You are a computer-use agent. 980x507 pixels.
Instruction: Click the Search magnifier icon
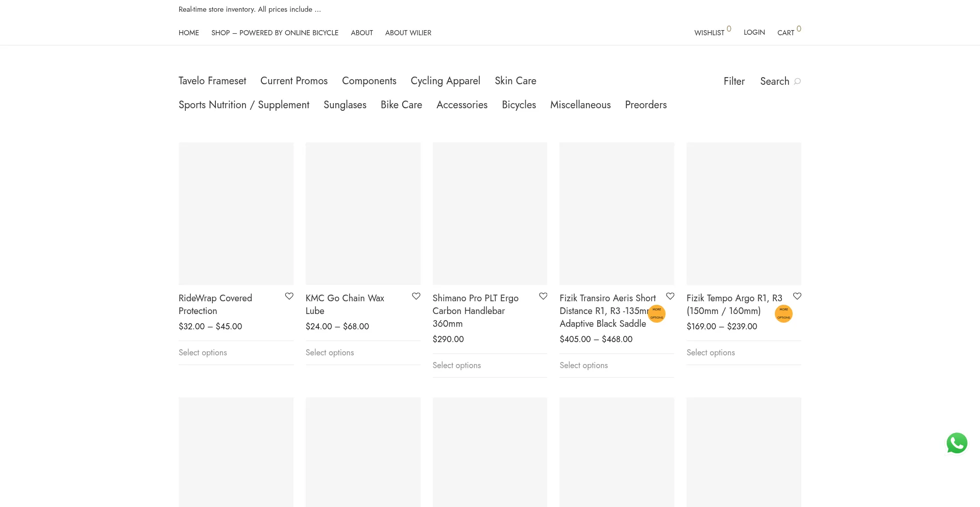click(x=797, y=82)
